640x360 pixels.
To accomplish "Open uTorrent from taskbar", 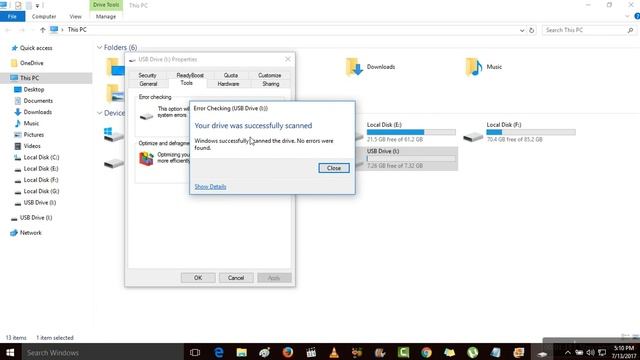I will [473, 352].
